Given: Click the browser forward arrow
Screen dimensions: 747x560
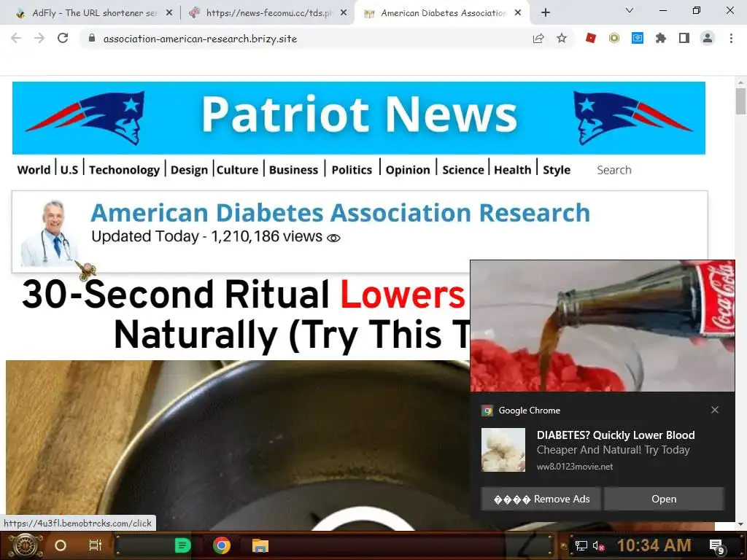Looking at the screenshot, I should (x=39, y=38).
